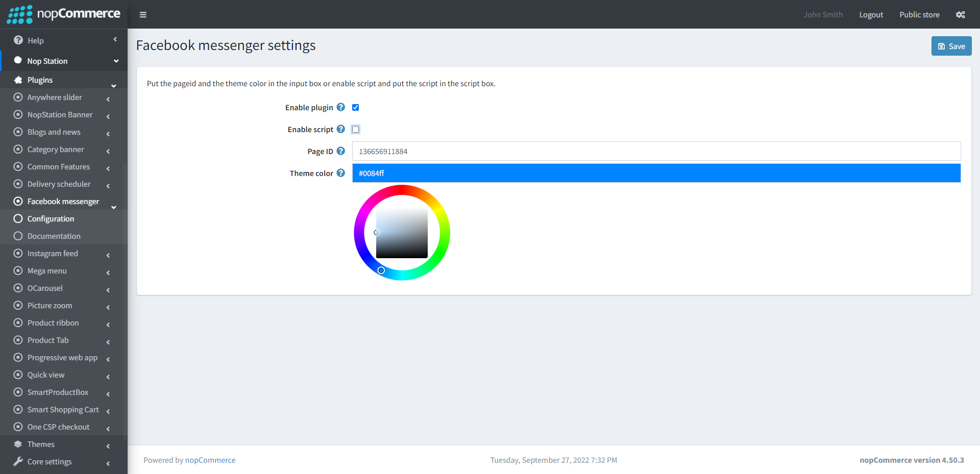Image resolution: width=980 pixels, height=474 pixels.
Task: Collapse the Nop Station menu chevron
Action: 116,61
